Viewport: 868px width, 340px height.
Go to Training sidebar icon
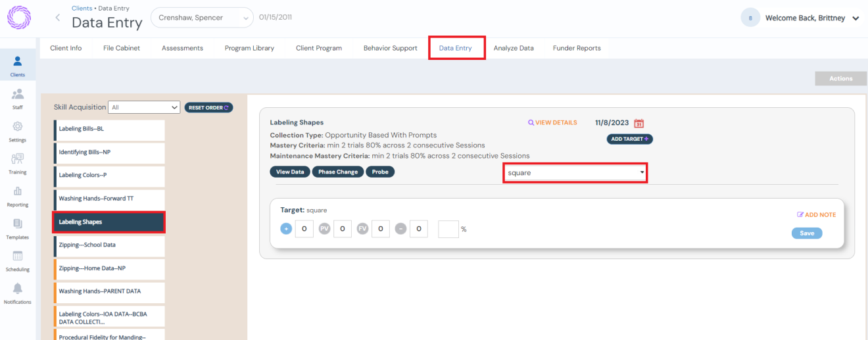[x=18, y=159]
